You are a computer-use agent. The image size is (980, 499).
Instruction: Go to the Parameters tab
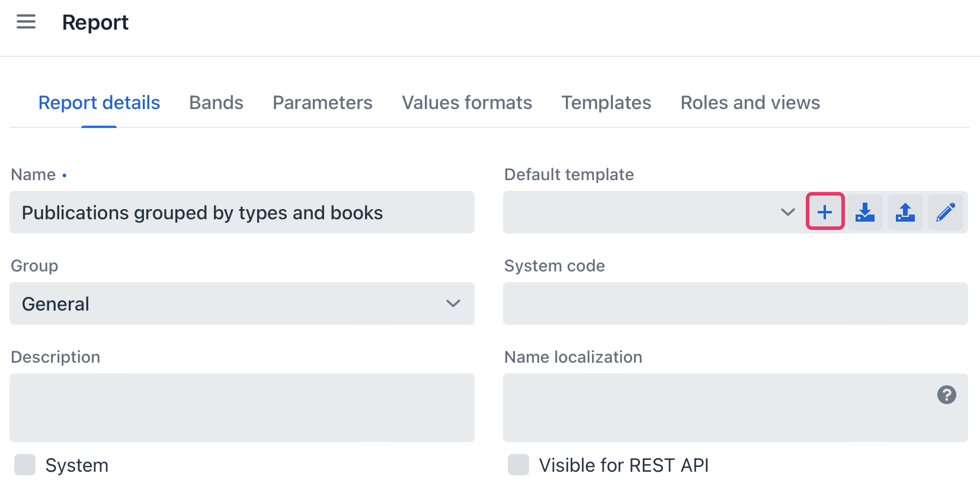322,103
